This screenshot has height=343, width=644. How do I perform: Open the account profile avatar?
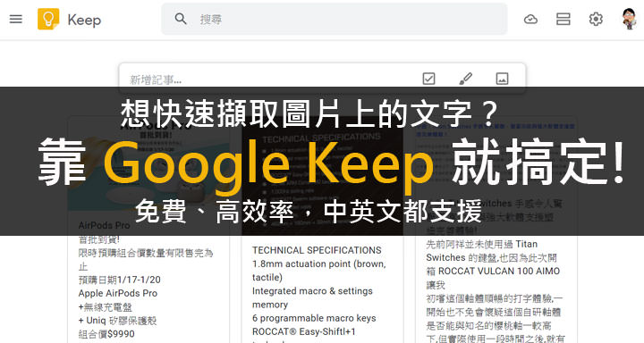(x=629, y=19)
